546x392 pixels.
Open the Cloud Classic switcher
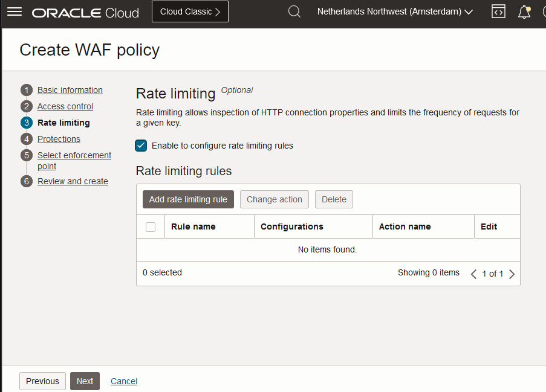click(190, 12)
